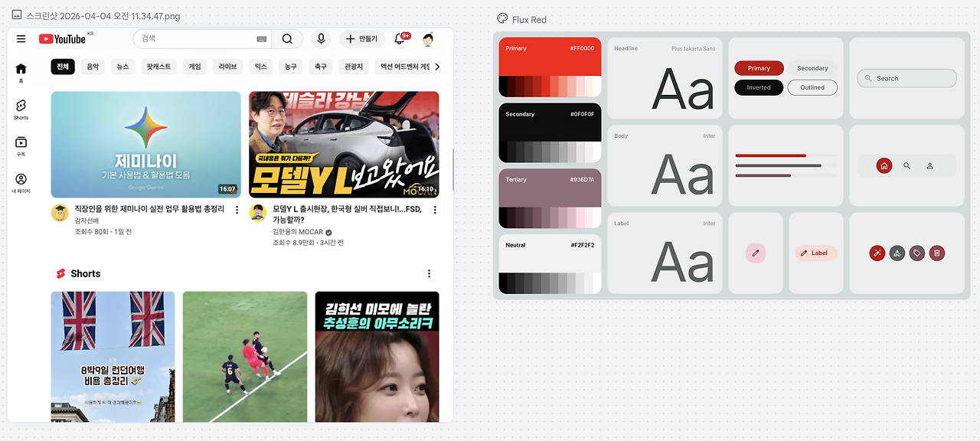Click the tag icon in the icon set
The height and width of the screenshot is (441, 980).
pyautogui.click(x=916, y=253)
